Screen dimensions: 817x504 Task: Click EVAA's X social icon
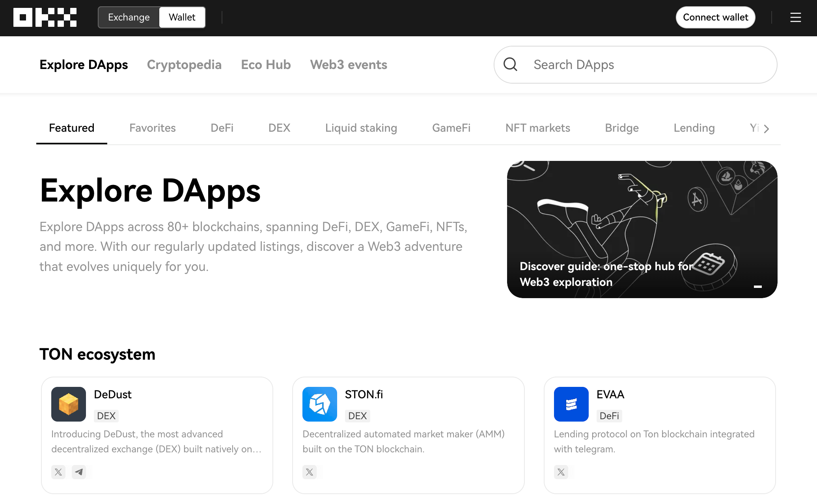(x=561, y=472)
